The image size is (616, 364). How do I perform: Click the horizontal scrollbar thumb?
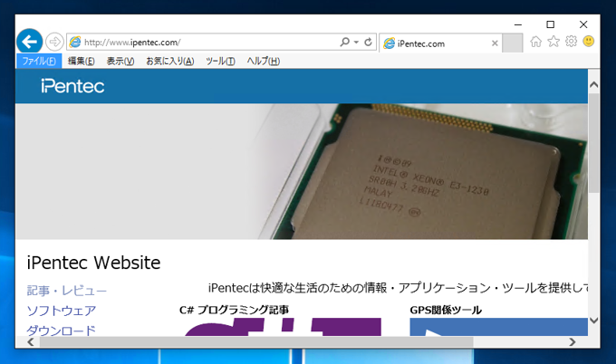[x=256, y=342]
